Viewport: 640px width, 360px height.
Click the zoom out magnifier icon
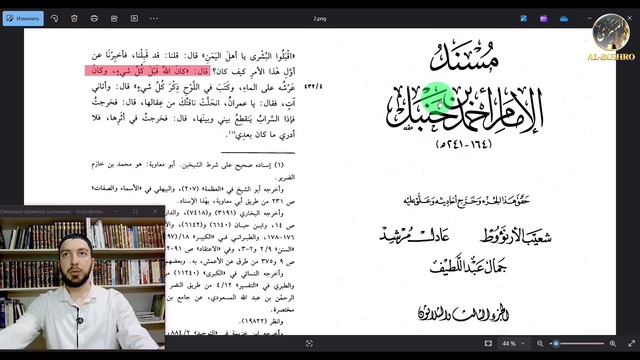point(540,344)
